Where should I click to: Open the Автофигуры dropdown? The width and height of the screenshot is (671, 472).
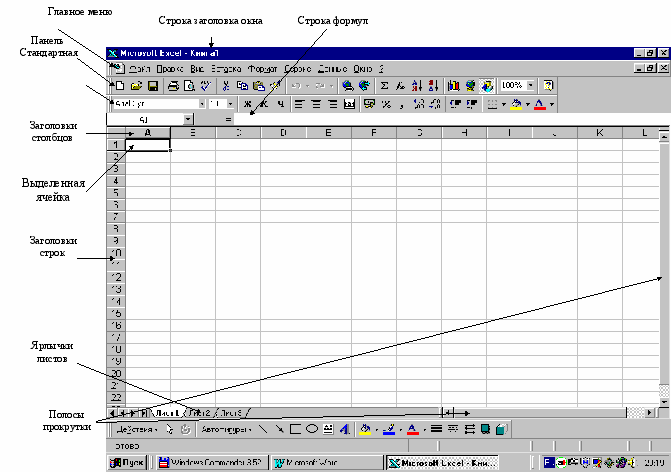tap(226, 429)
